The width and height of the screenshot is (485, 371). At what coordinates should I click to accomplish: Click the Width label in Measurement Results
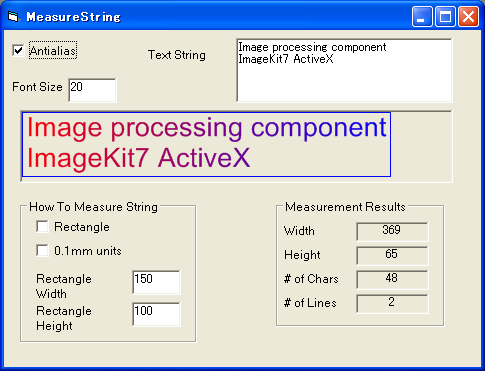tap(299, 231)
